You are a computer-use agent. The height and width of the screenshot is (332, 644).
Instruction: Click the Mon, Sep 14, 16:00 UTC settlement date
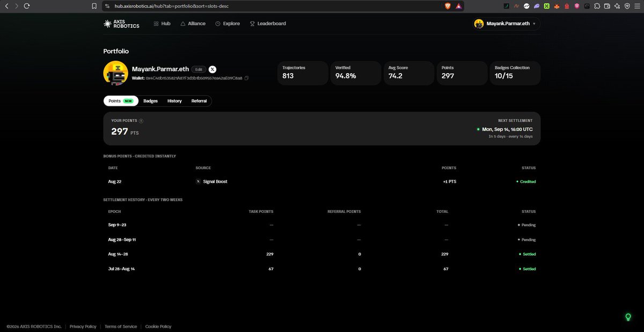(x=507, y=129)
